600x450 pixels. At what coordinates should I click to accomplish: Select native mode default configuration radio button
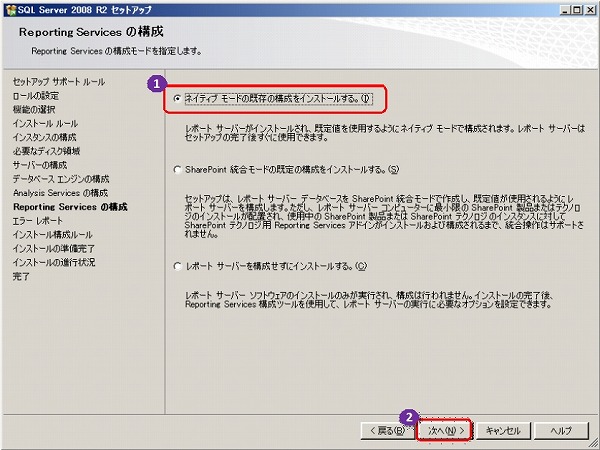177,99
